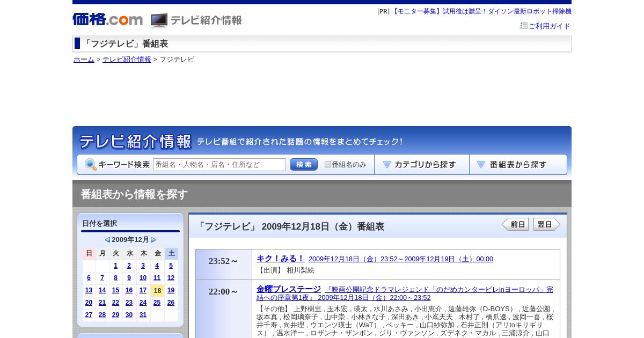This screenshot has width=644, height=338.
Task: Click the keyword search magnifier icon
Action: [x=91, y=165]
